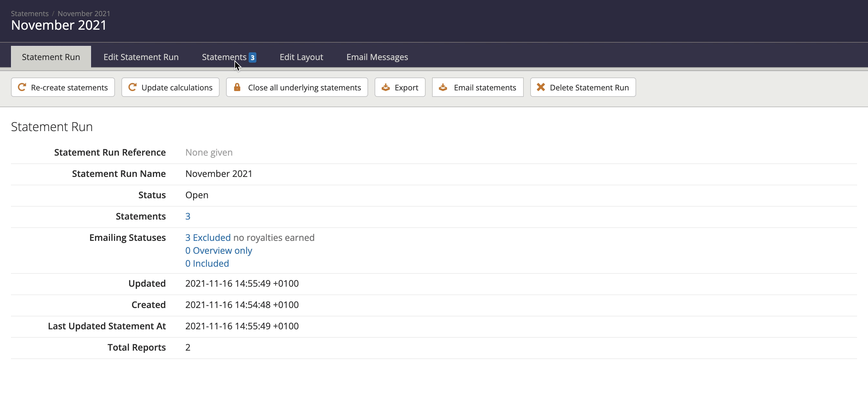Open the 3 Excluded emailing status link

208,238
